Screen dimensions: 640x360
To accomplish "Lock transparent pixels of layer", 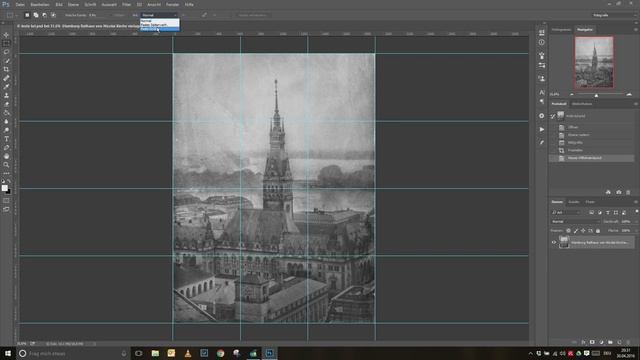I will [568, 231].
